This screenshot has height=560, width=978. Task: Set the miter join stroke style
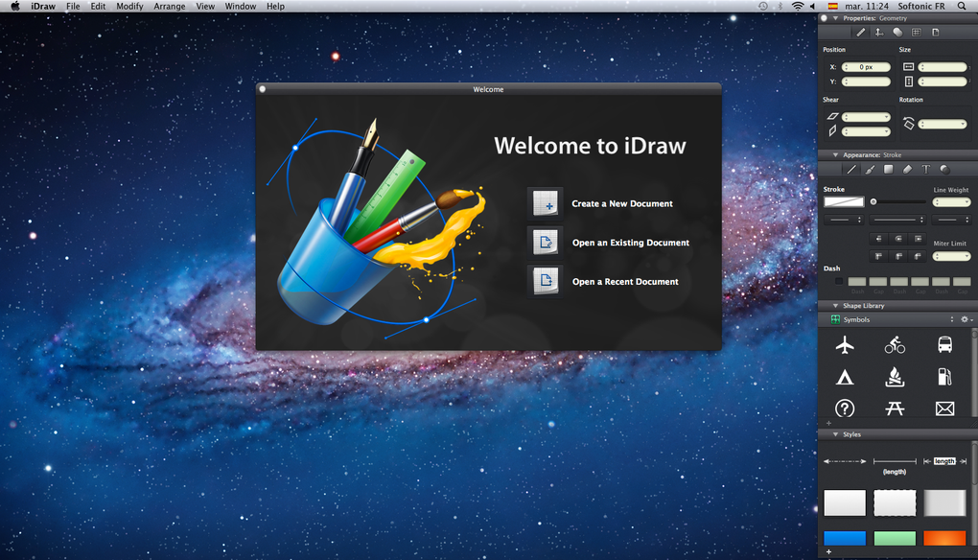[x=879, y=256]
